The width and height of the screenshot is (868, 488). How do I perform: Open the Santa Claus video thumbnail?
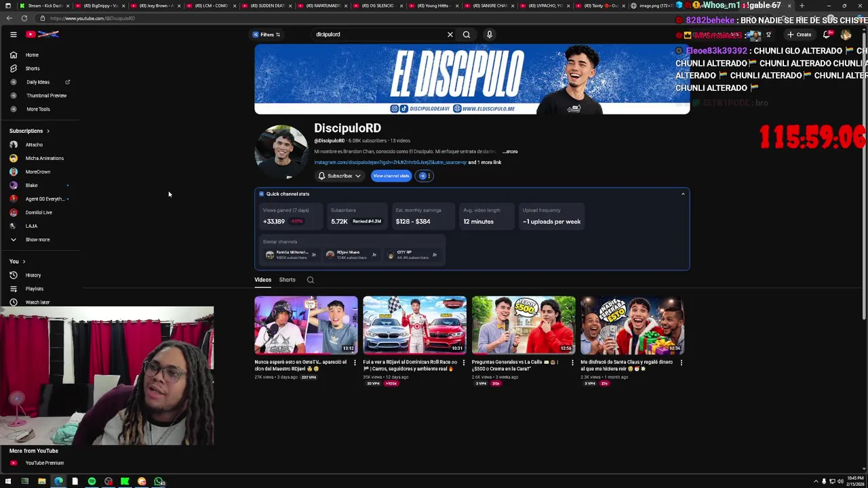[x=632, y=325]
